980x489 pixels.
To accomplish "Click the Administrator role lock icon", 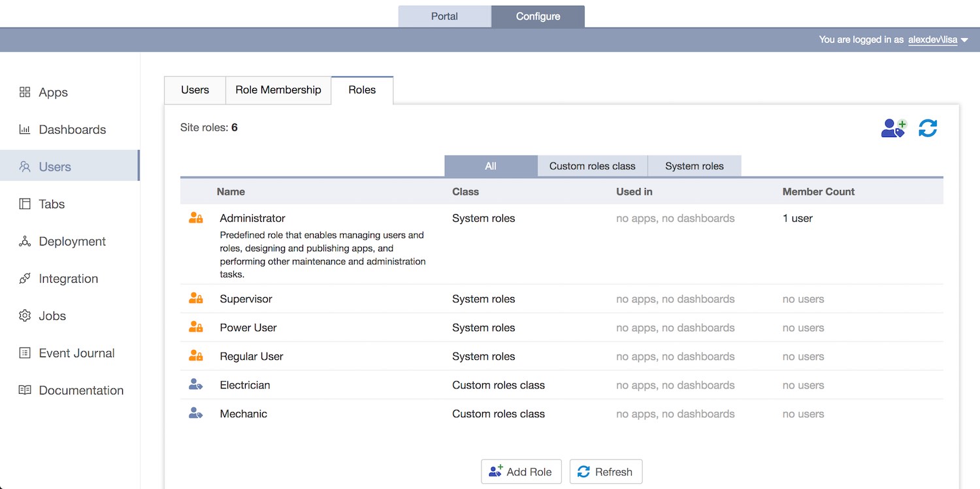I will (x=195, y=218).
